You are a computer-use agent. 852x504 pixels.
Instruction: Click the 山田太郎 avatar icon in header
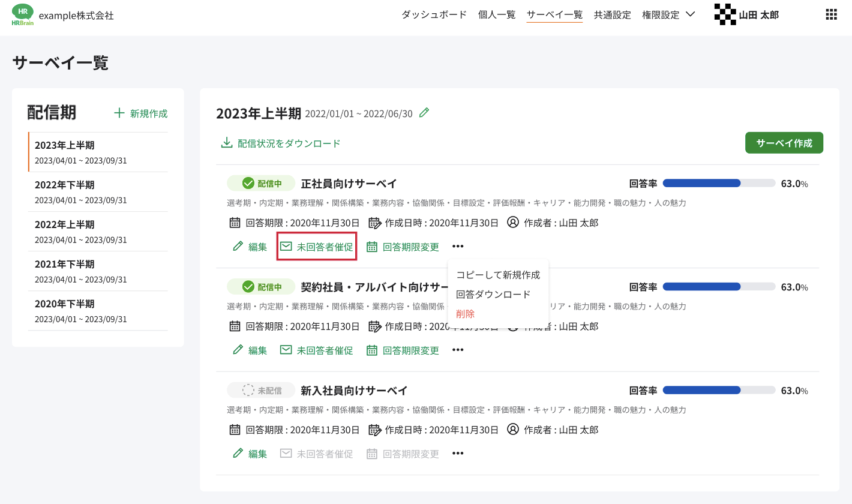tap(724, 14)
